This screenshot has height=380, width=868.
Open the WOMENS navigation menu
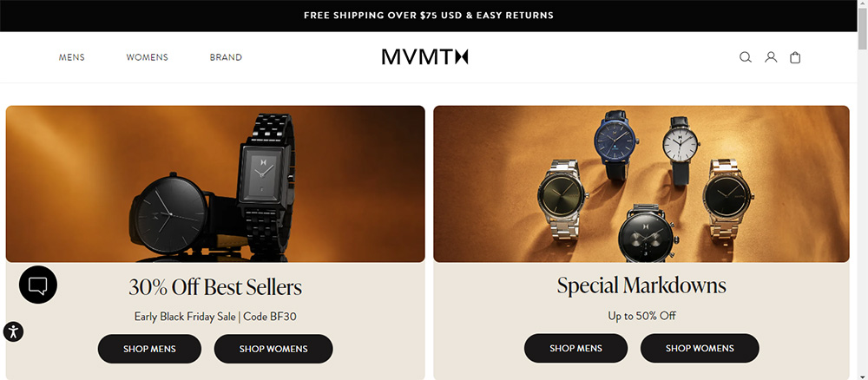pyautogui.click(x=148, y=57)
